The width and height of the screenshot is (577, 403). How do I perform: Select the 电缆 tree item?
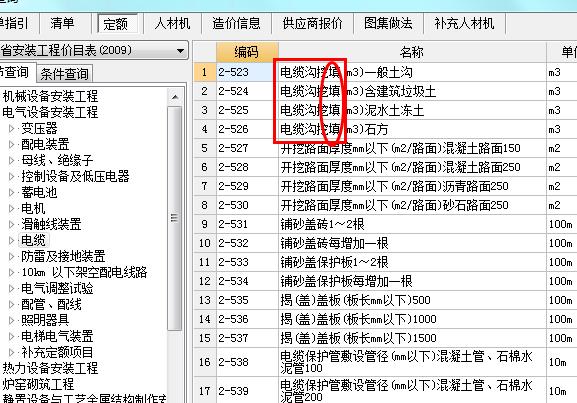(x=33, y=240)
